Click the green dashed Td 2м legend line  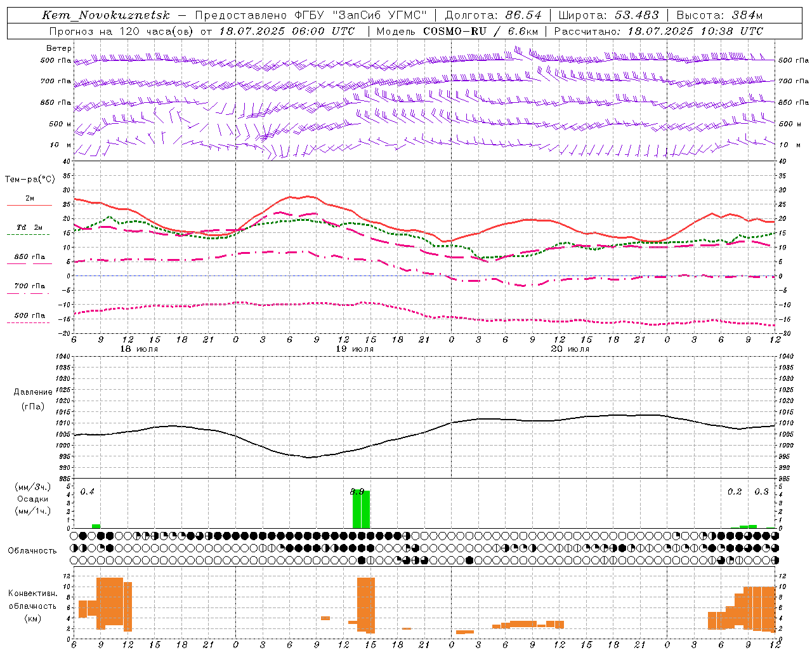pyautogui.click(x=29, y=235)
